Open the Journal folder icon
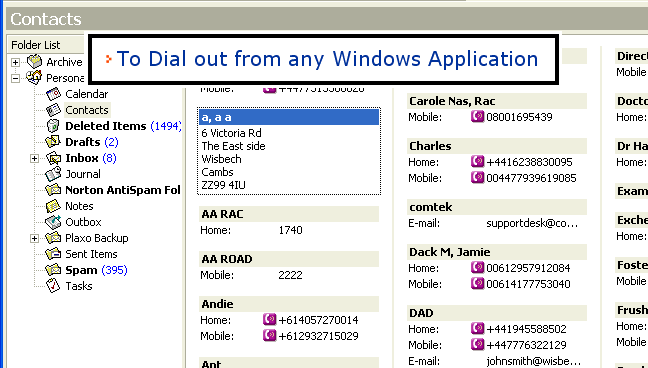This screenshot has width=648, height=368. 53,174
